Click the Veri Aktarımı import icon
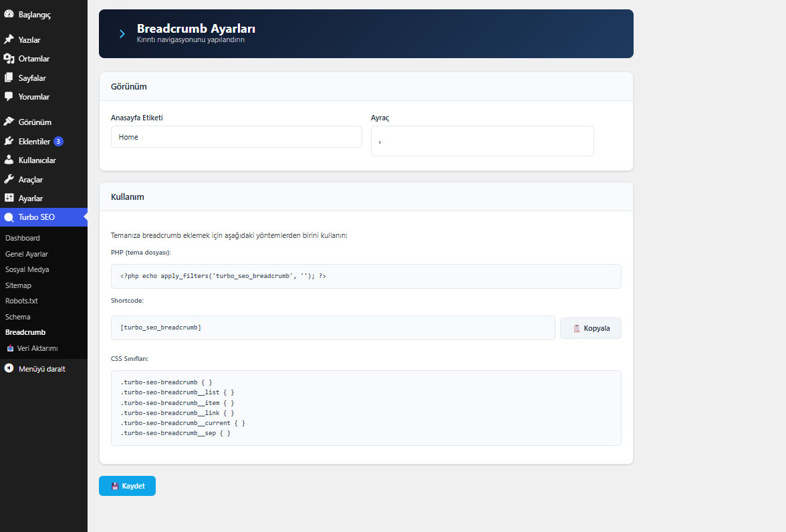This screenshot has height=532, width=786. (10, 348)
